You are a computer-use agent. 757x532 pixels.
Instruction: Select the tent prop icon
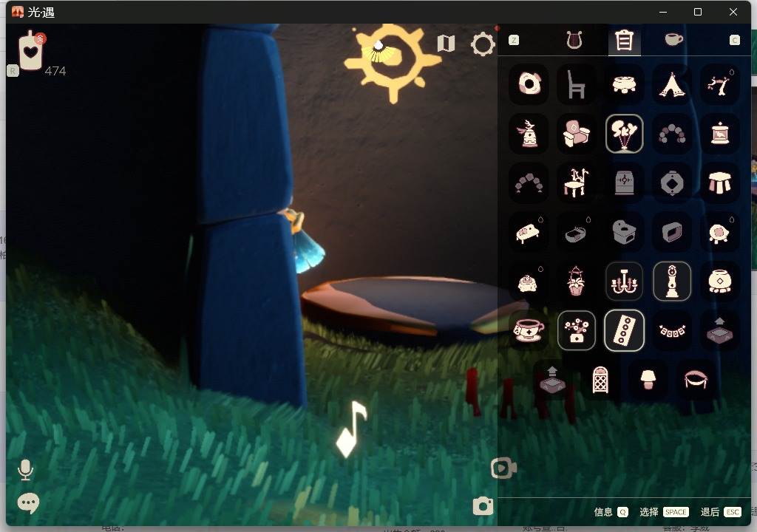coord(671,84)
